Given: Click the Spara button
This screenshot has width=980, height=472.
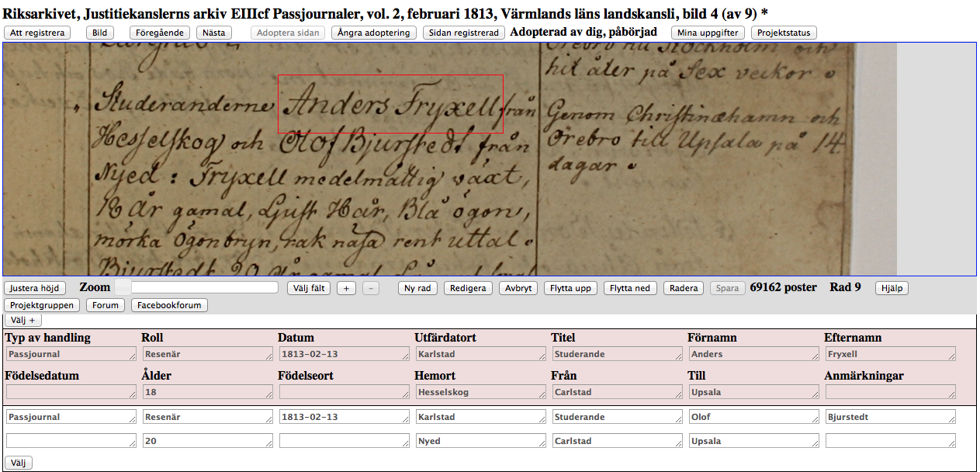Looking at the screenshot, I should coord(727,288).
